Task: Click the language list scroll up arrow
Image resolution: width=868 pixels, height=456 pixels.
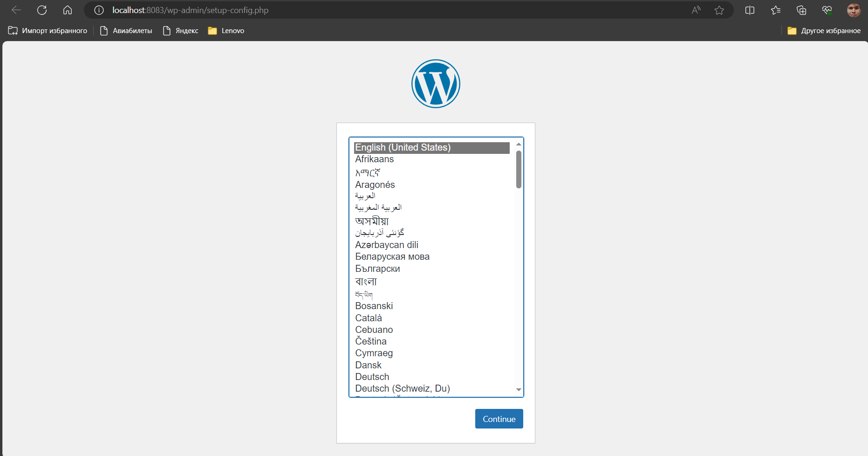Action: coord(519,144)
